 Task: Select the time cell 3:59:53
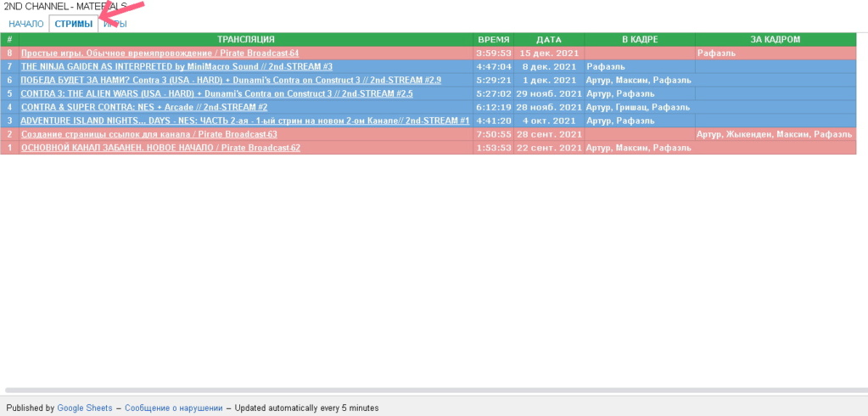point(493,53)
